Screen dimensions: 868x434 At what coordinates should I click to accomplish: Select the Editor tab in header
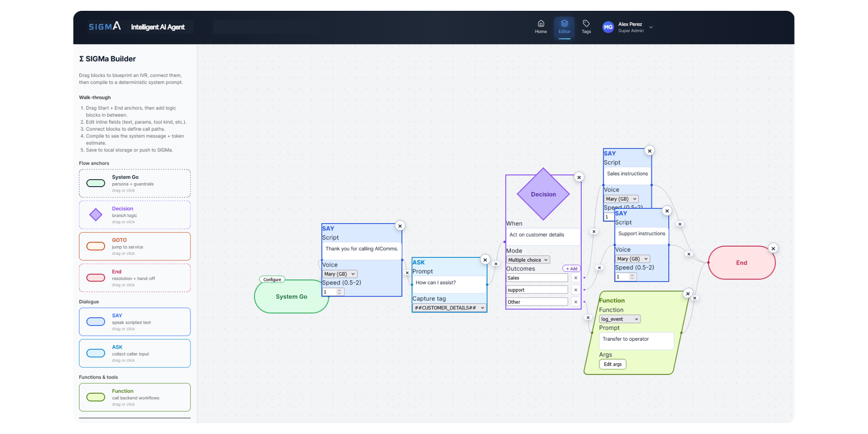coord(564,26)
